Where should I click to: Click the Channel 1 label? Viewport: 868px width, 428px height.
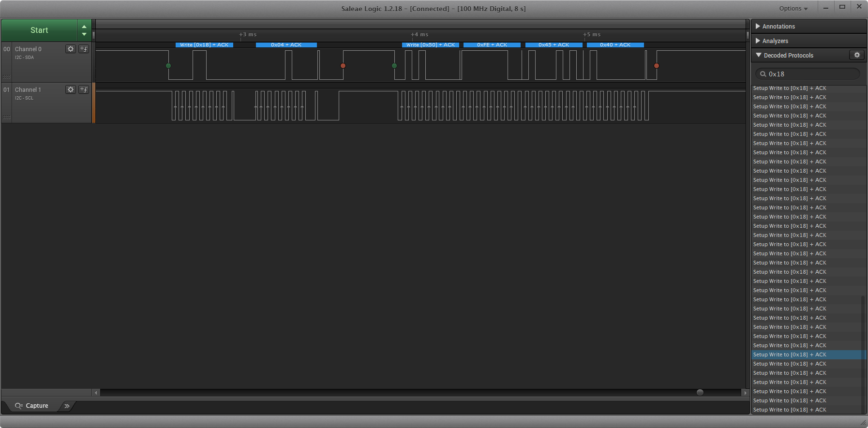(28, 90)
